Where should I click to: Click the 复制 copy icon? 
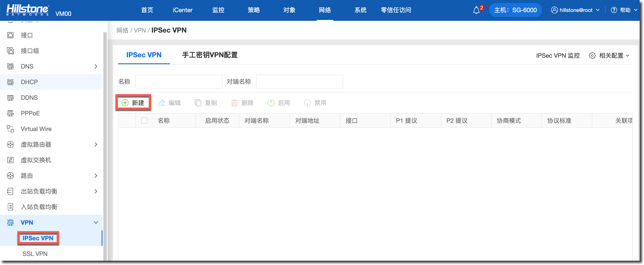(198, 103)
